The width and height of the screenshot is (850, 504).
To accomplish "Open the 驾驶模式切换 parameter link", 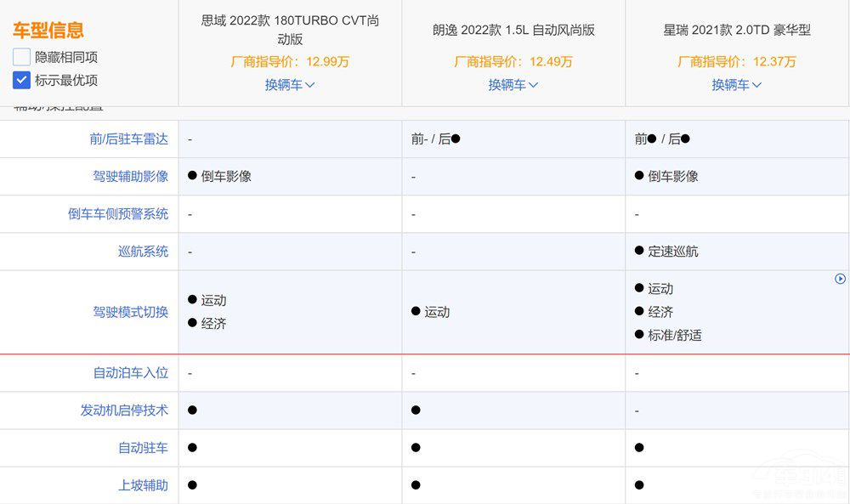I will coord(131,312).
